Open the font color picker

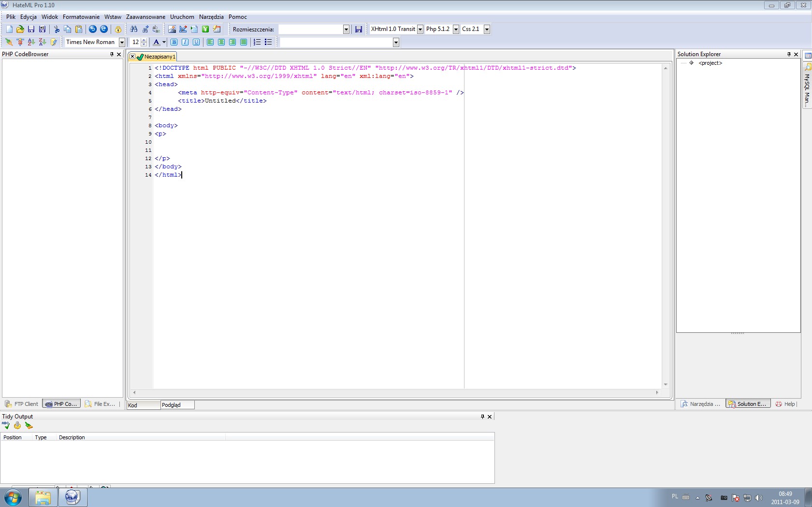click(164, 43)
